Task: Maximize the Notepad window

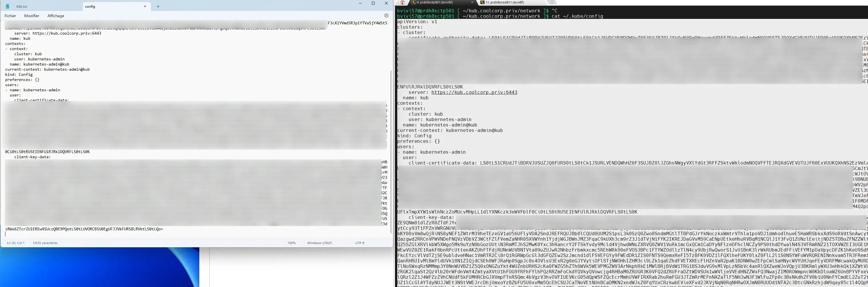Action: click(x=373, y=3)
